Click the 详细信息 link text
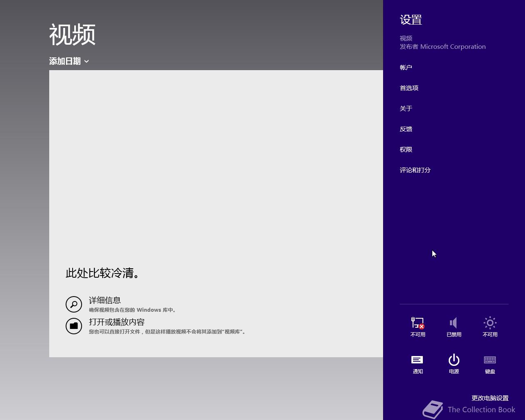Image resolution: width=525 pixels, height=420 pixels. pos(105,300)
